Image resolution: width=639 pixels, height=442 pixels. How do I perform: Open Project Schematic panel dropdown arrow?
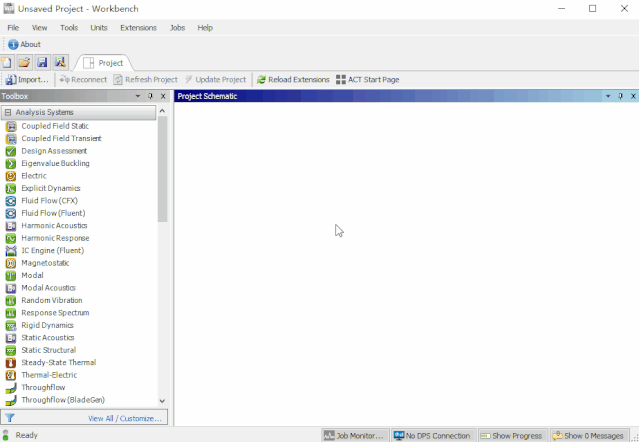[608, 96]
